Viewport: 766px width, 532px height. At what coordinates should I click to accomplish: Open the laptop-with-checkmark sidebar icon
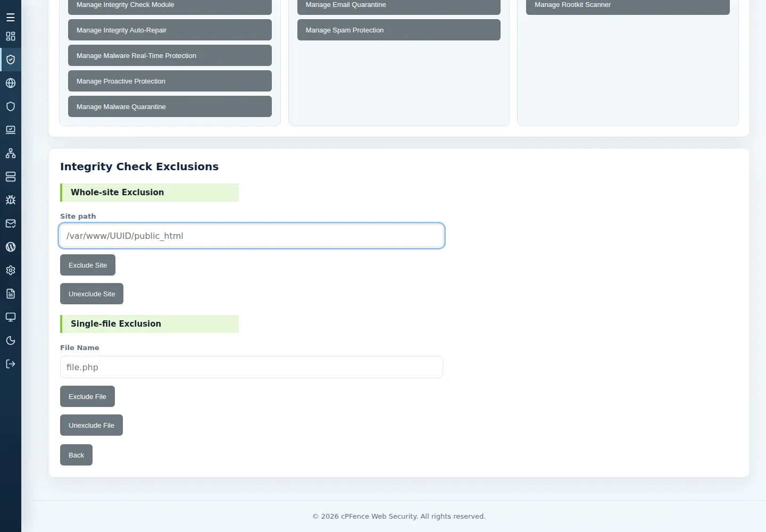click(11, 130)
